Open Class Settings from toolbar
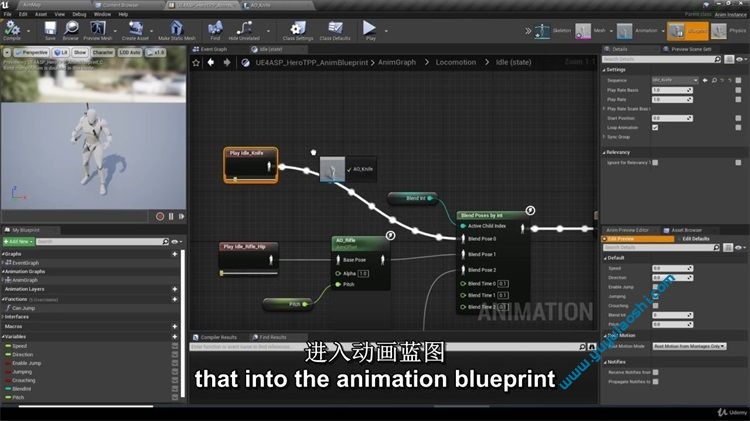 298,29
